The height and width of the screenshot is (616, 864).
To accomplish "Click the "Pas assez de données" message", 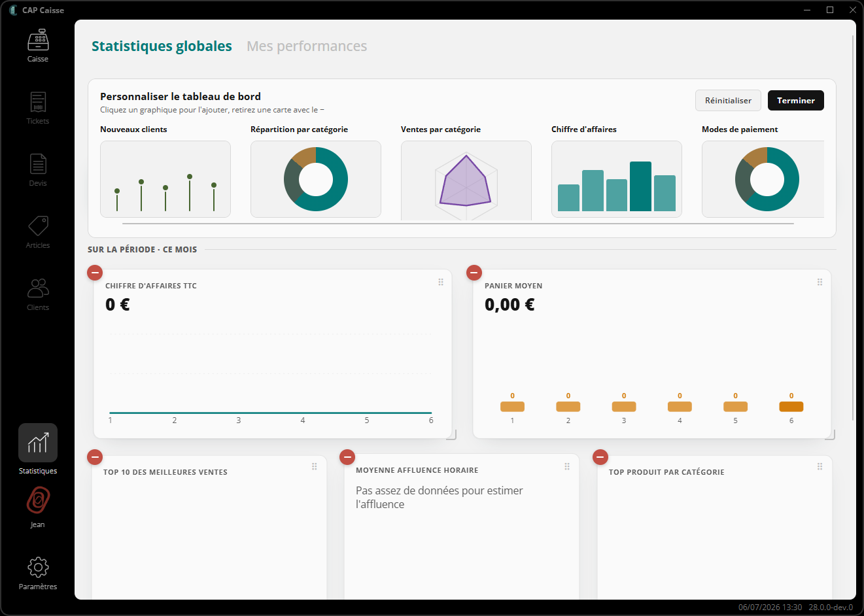I will click(x=440, y=498).
